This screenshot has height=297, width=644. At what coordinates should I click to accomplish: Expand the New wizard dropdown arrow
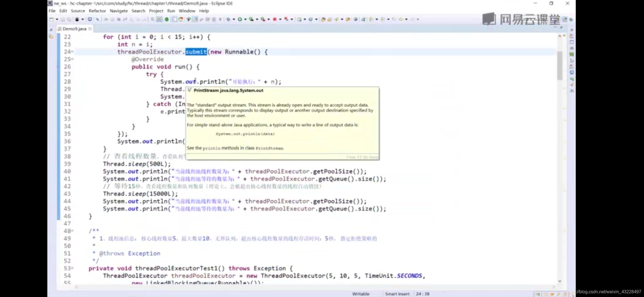pyautogui.click(x=57, y=19)
